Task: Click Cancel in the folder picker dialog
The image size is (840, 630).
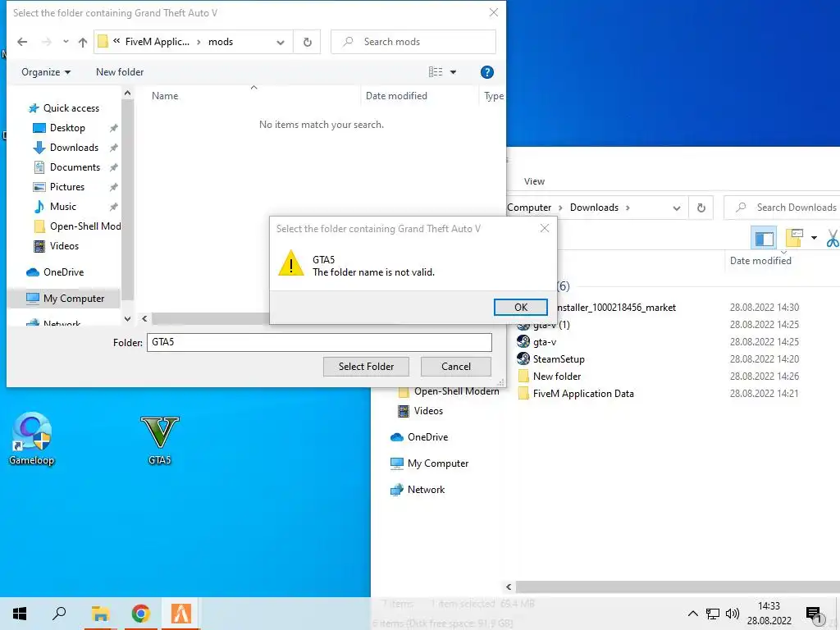Action: coord(456,367)
